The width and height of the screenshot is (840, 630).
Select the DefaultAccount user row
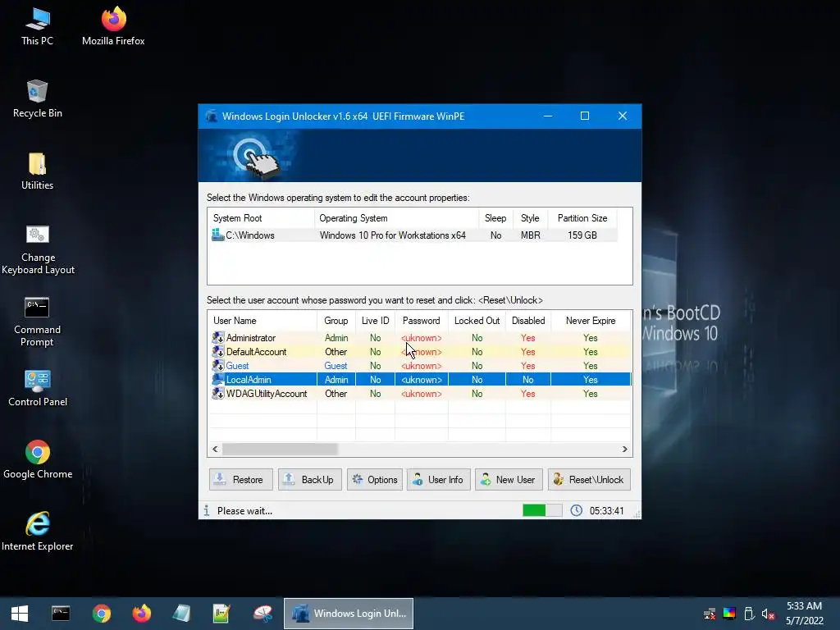[x=420, y=352]
